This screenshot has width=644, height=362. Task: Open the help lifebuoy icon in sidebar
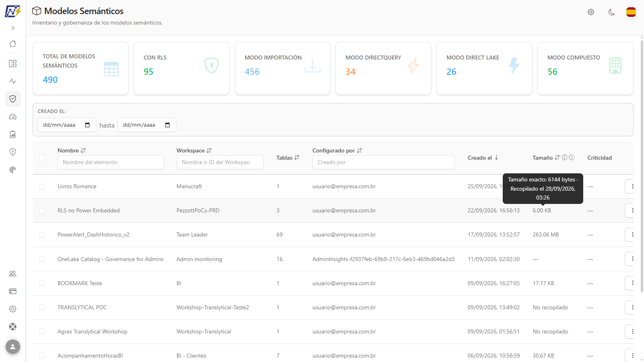pyautogui.click(x=13, y=327)
